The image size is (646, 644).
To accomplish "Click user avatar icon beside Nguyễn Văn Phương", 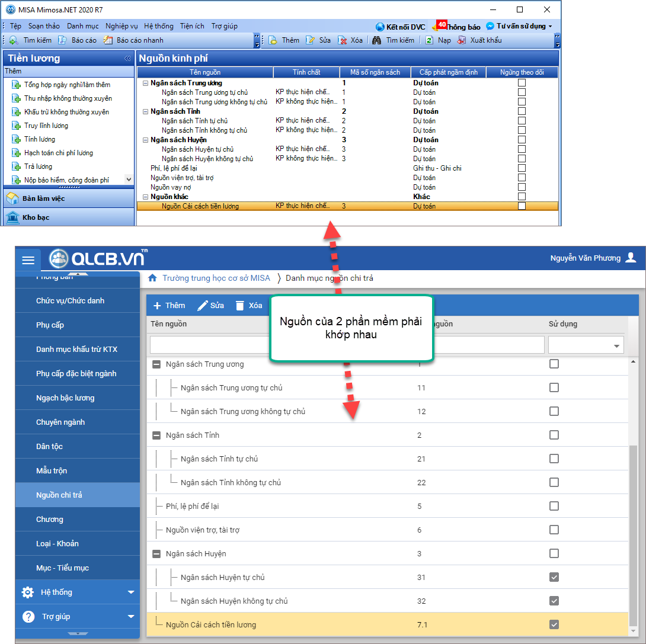I will (631, 258).
